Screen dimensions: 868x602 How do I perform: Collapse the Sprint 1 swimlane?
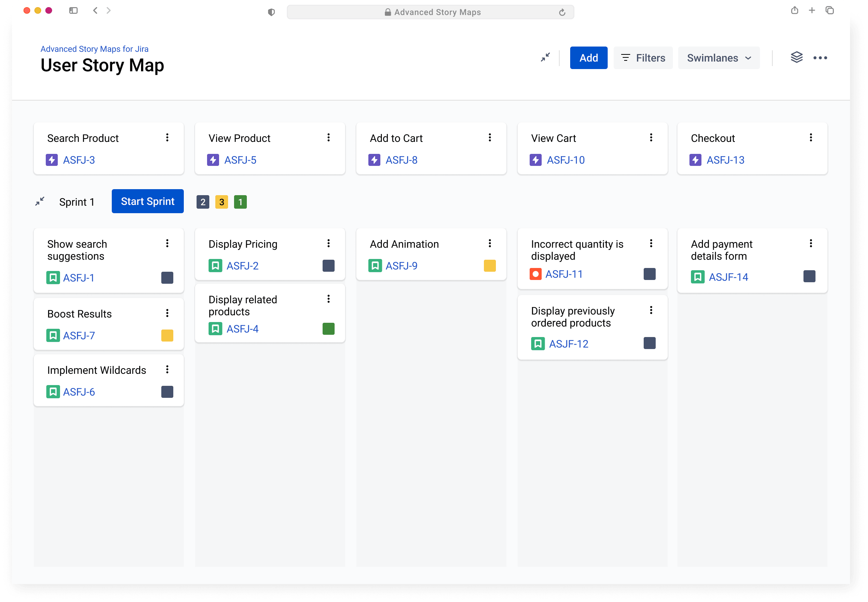coord(40,202)
